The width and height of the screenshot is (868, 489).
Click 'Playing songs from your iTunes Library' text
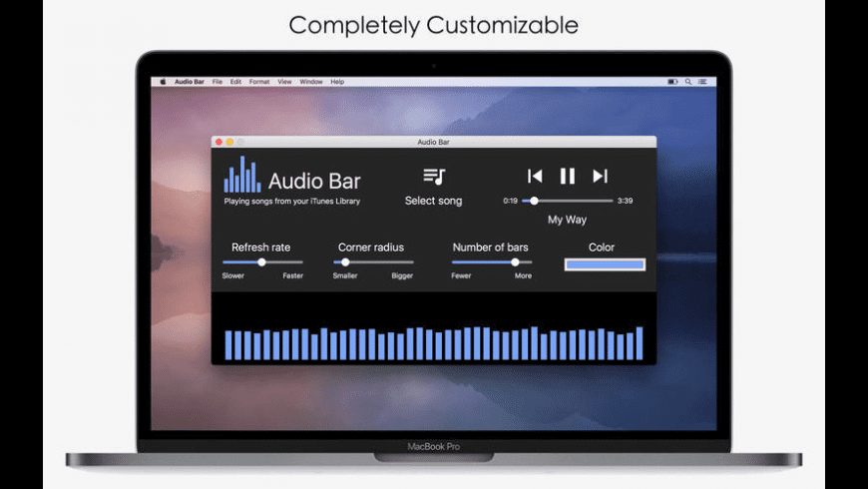pos(291,201)
